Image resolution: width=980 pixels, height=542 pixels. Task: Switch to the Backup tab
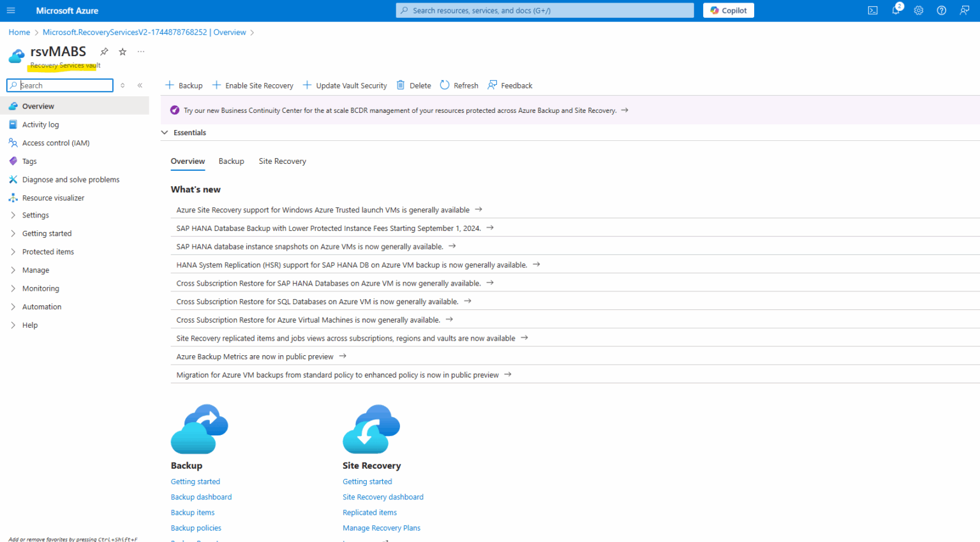(x=231, y=161)
